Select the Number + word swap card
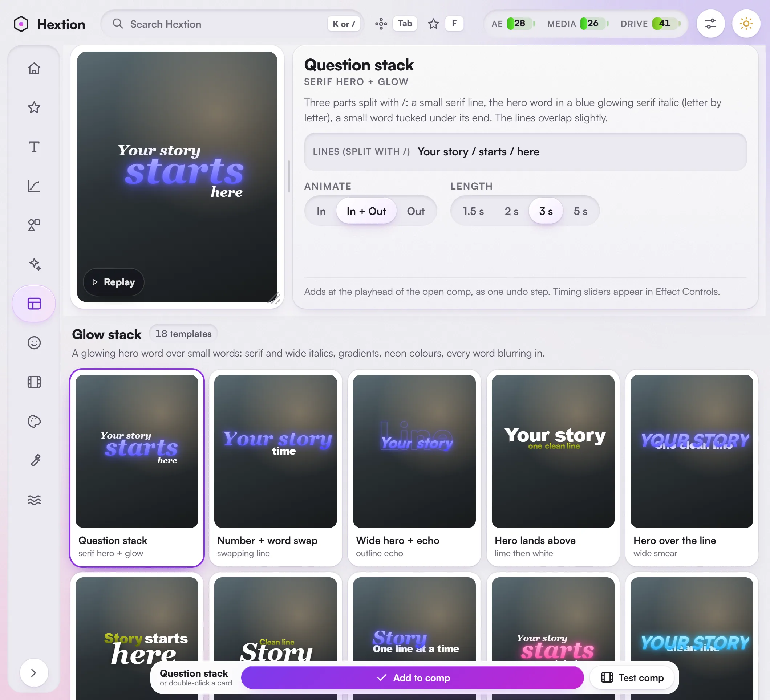The height and width of the screenshot is (700, 770). 275,467
